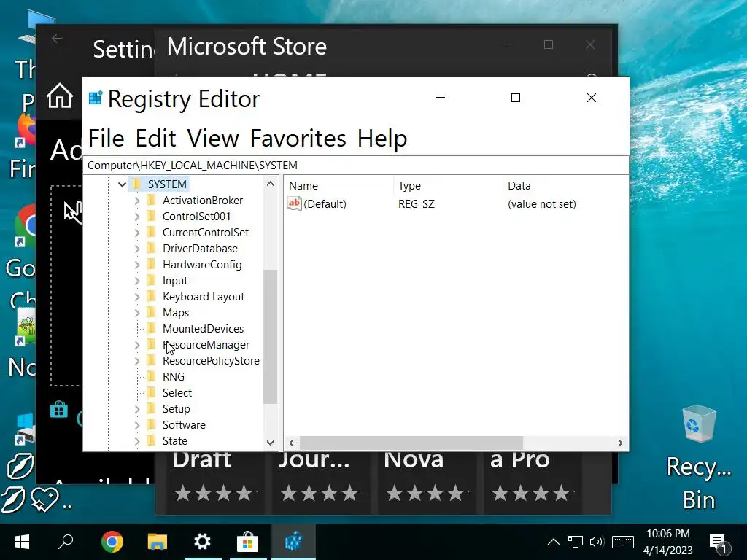Expand the Maps key
This screenshot has height=560, width=747.
[136, 313]
